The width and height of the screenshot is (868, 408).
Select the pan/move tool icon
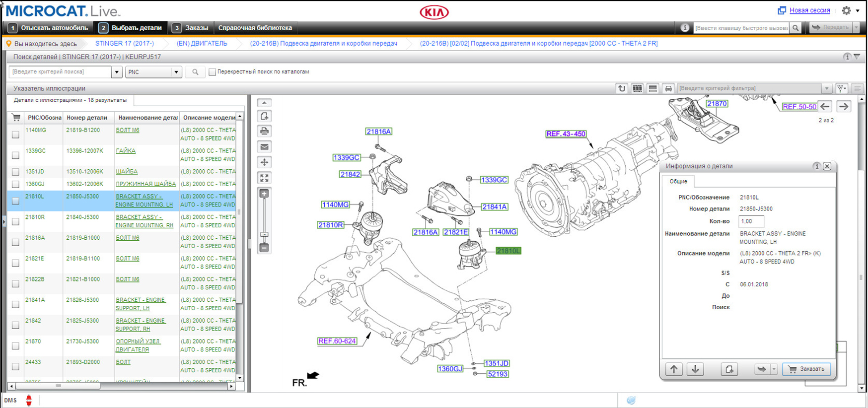[x=264, y=162]
